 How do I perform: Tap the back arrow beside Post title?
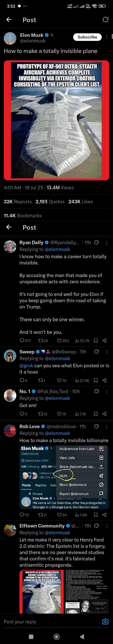[9, 19]
